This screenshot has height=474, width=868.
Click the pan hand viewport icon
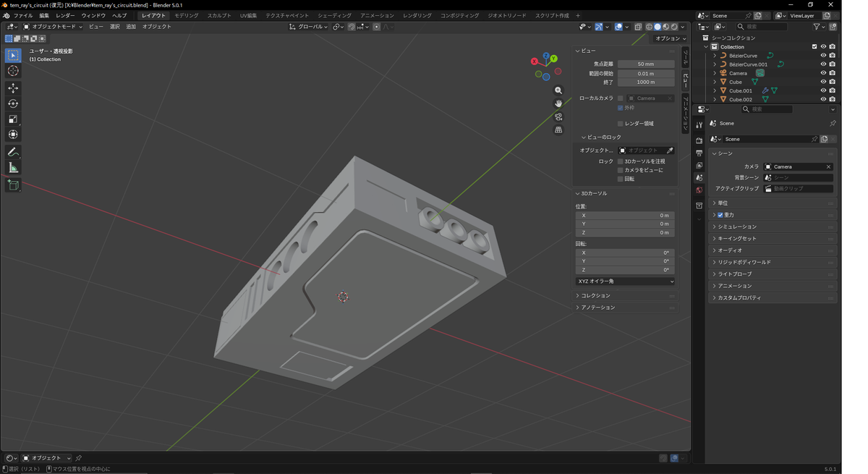point(558,103)
